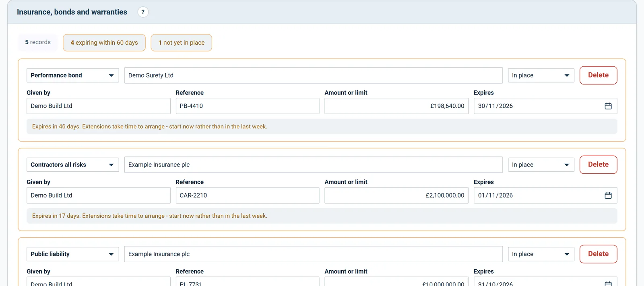Change status dropdown for Demo Surety Ltd record
Viewport: 644px width, 286px height.
click(541, 75)
